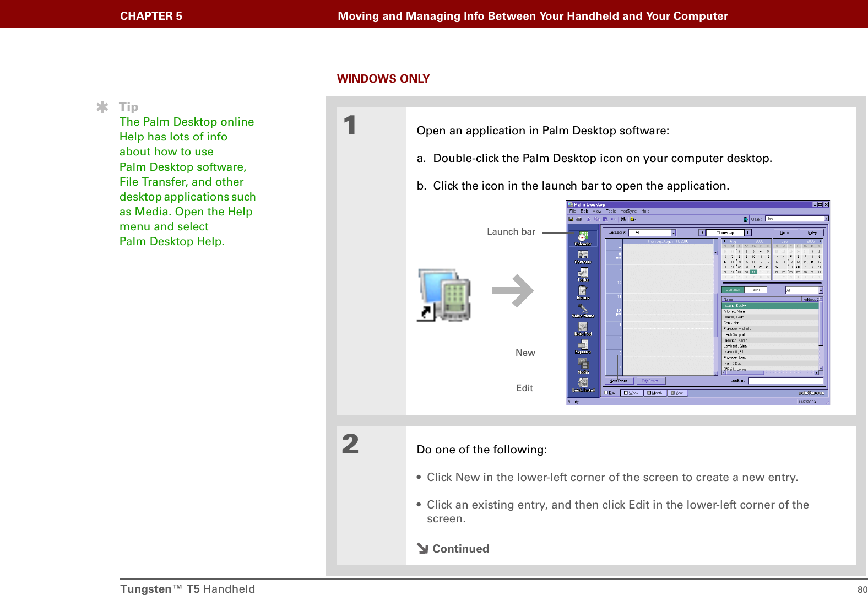The width and height of the screenshot is (868, 595).
Task: Select the Adams, Becky contact
Action: [x=770, y=305]
